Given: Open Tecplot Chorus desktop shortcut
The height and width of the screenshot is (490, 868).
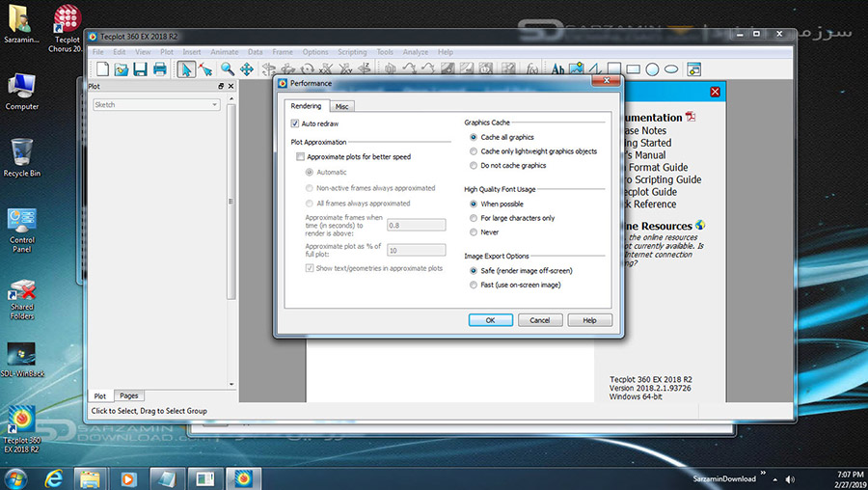Looking at the screenshot, I should 67,28.
